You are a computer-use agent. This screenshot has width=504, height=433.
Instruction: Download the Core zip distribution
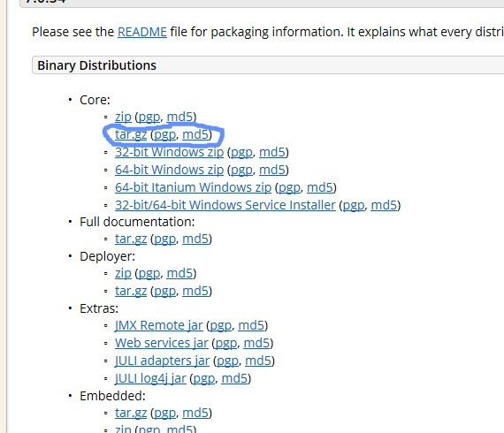pos(123,117)
